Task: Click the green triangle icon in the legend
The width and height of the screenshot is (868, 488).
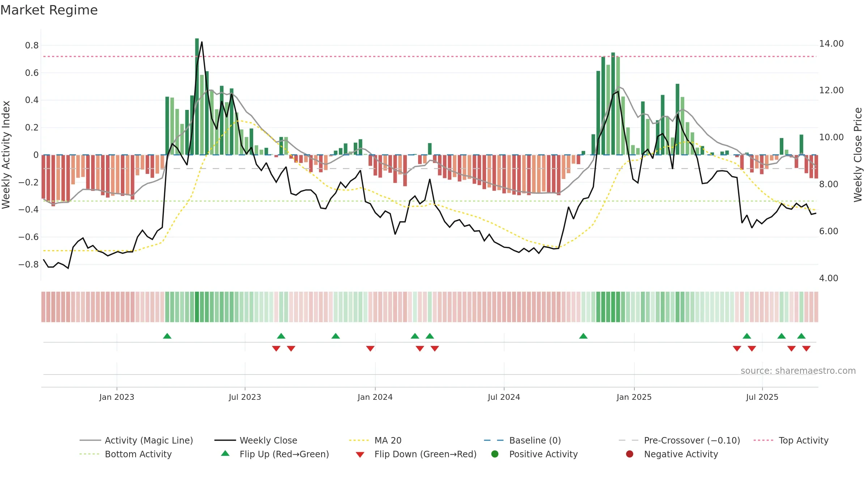Action: pyautogui.click(x=225, y=453)
